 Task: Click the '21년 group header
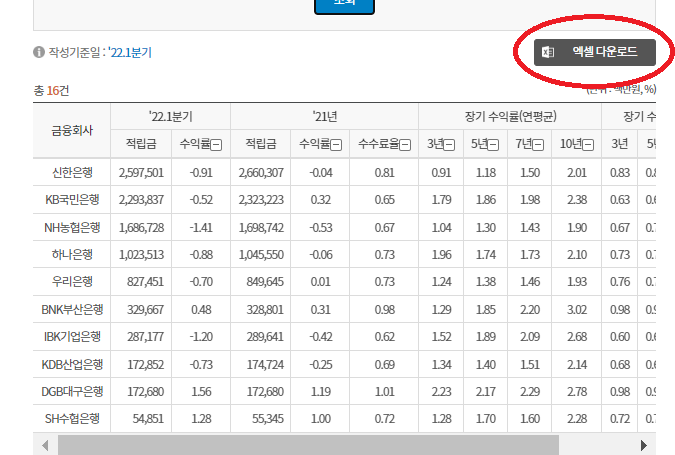[x=325, y=117]
